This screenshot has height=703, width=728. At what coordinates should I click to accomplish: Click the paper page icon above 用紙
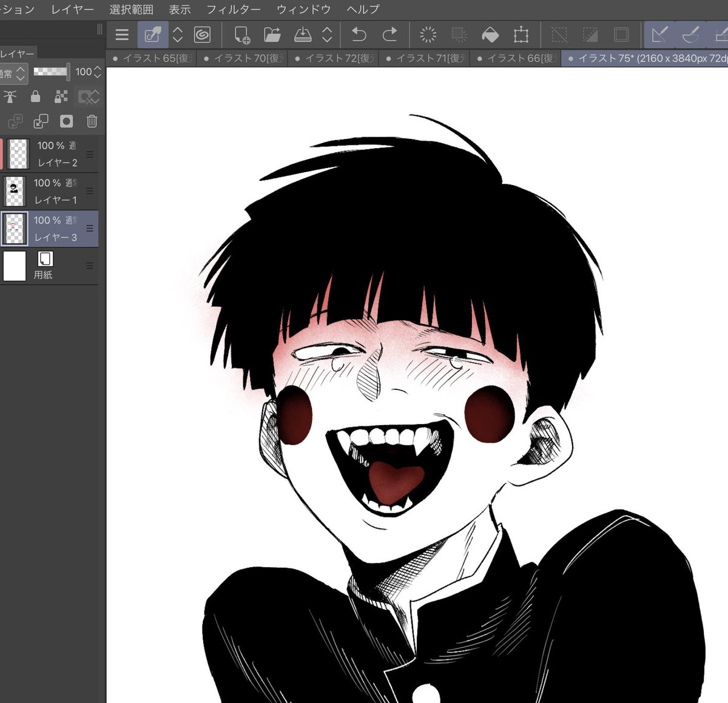(45, 259)
